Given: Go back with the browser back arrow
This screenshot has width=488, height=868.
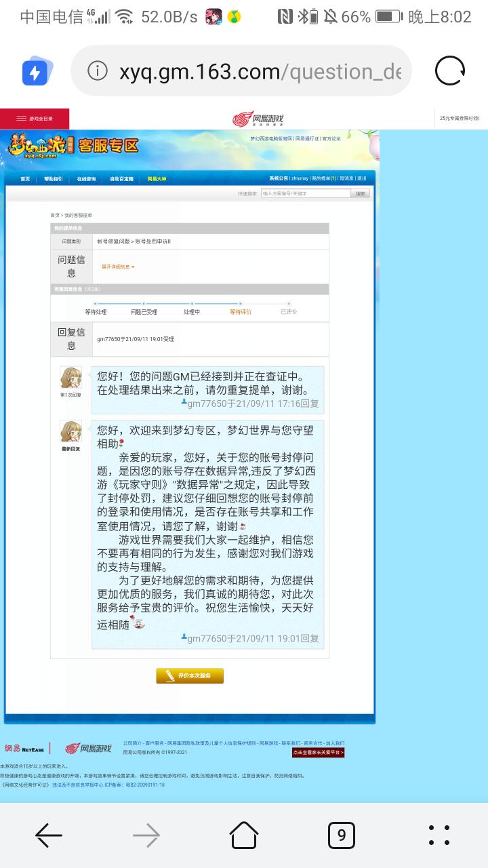Looking at the screenshot, I should [x=49, y=835].
